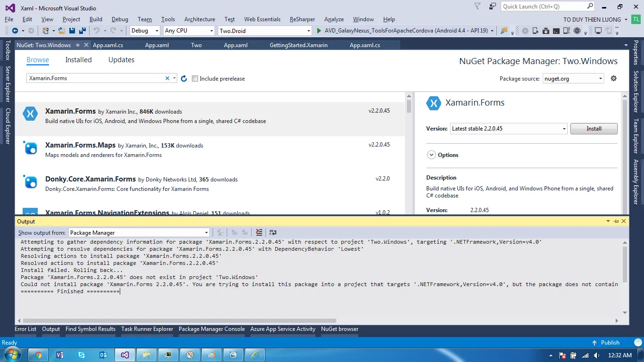Viewport: 644px width, 362px height.
Task: Open the search history dropdown arrow
Action: pyautogui.click(x=174, y=78)
